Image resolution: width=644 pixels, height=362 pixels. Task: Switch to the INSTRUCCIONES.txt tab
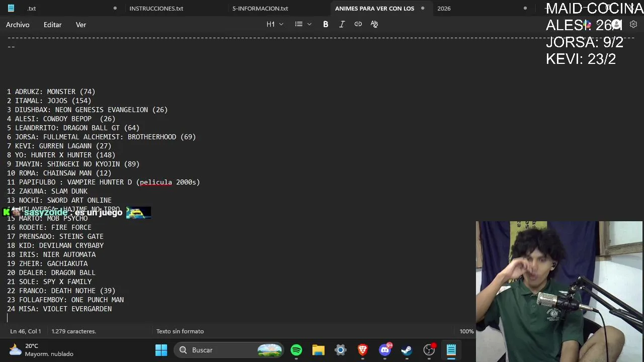[156, 9]
